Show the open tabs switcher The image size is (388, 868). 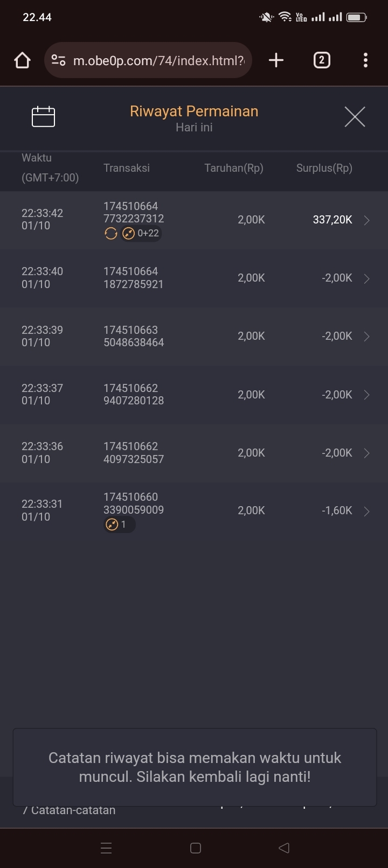tap(322, 60)
